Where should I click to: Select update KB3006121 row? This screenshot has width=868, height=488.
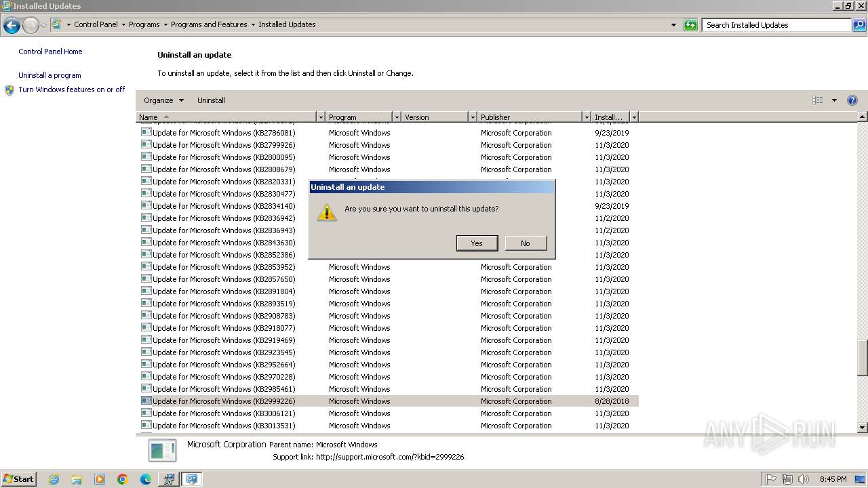coord(387,413)
